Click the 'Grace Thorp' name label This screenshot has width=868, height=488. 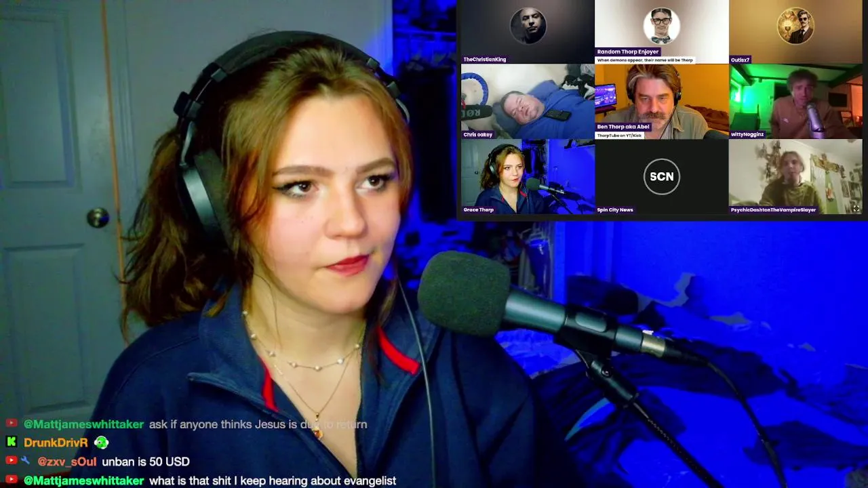(x=478, y=210)
